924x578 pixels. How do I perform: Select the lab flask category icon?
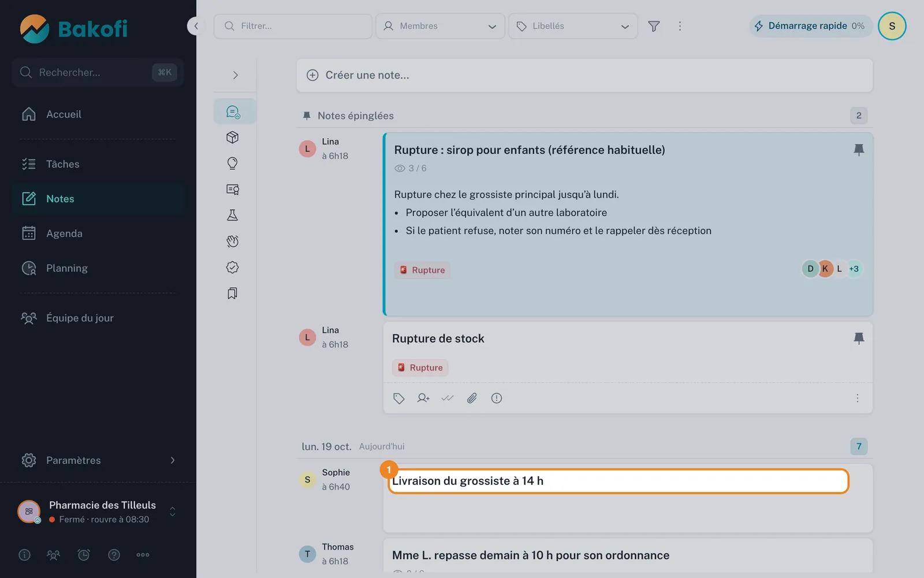click(x=233, y=216)
